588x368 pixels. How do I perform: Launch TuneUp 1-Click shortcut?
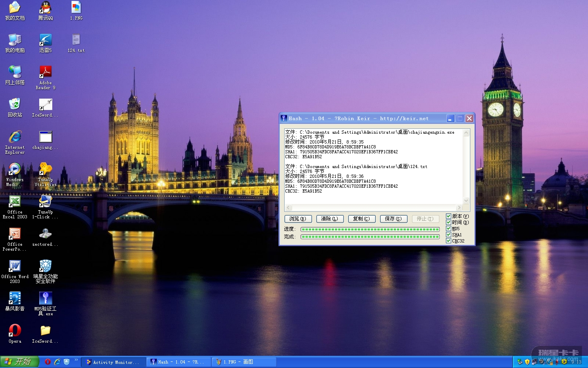click(x=45, y=207)
